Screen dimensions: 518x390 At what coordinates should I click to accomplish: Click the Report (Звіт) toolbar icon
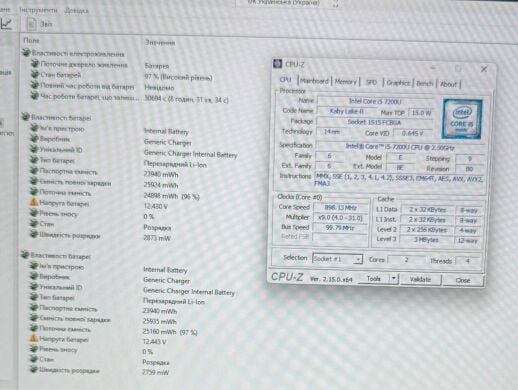tap(32, 24)
